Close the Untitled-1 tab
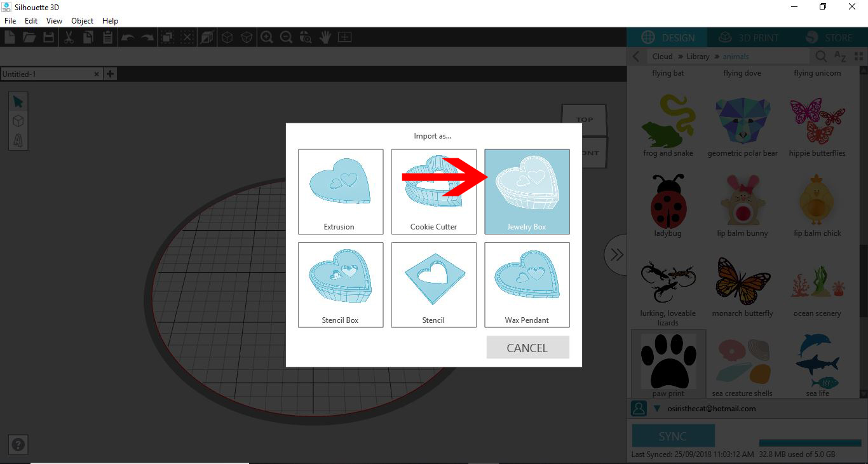 (x=97, y=74)
